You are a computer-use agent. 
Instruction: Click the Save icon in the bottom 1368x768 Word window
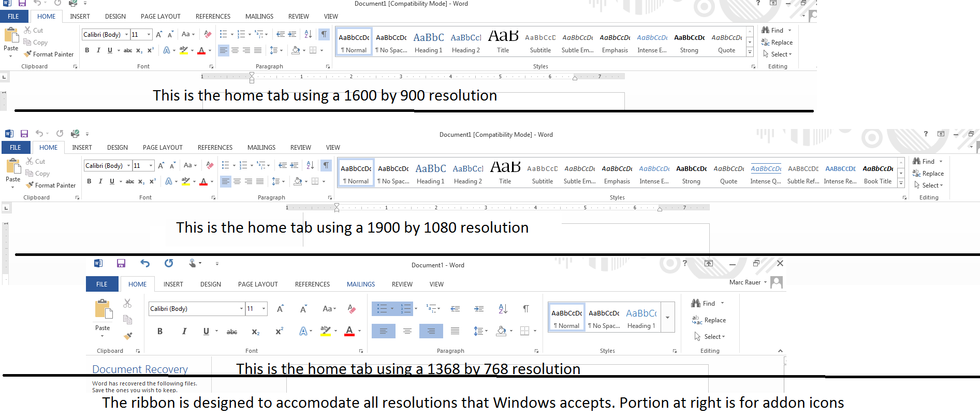(121, 263)
